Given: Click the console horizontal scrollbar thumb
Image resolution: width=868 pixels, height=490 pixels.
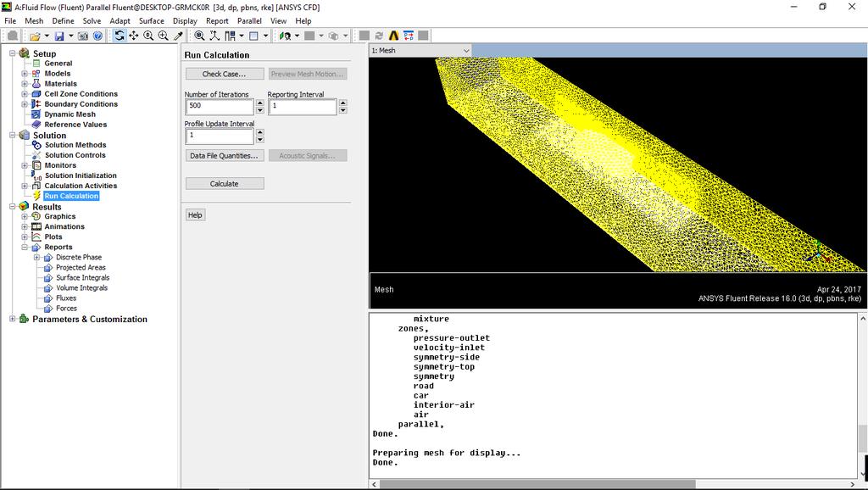Looking at the screenshot, I should tap(537, 484).
